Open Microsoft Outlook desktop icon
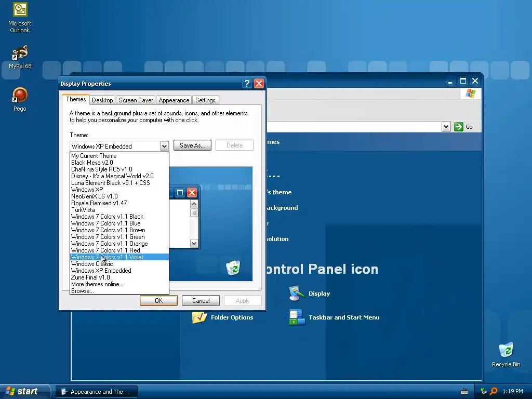Screen dimensions: 532x399 point(20,18)
